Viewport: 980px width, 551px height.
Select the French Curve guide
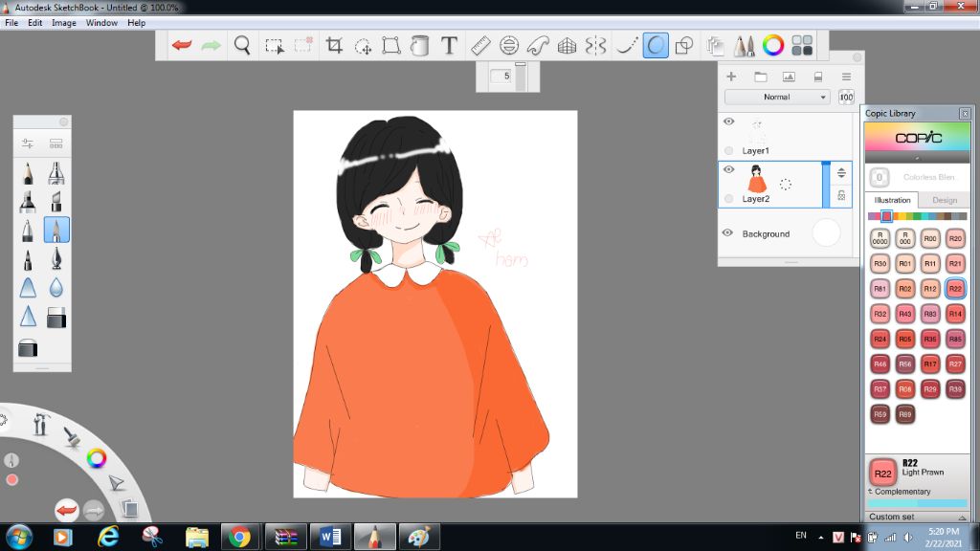(538, 46)
